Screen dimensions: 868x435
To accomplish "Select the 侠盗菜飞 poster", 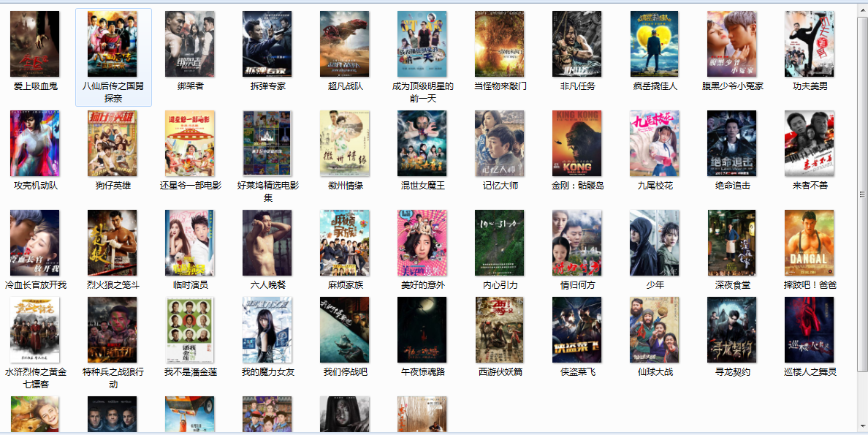I will [576, 330].
